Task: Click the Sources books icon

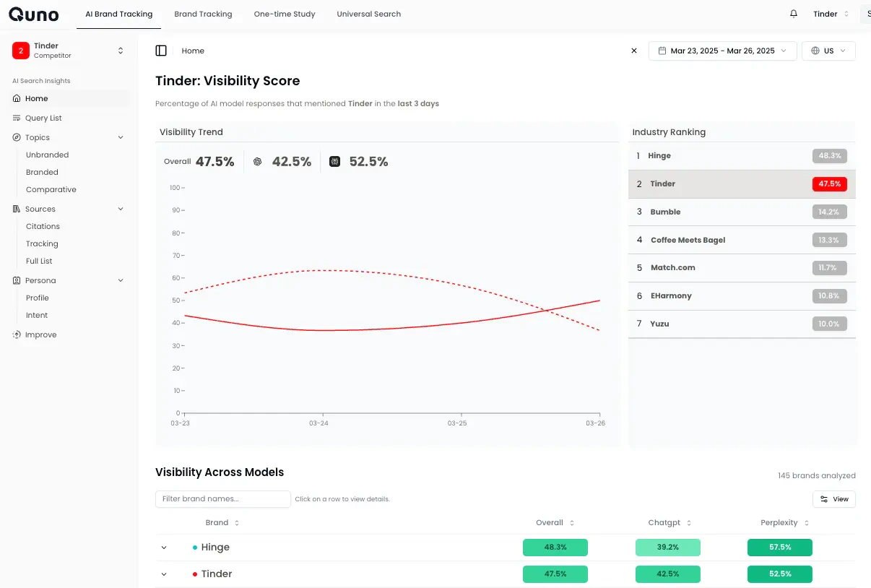Action: click(x=17, y=209)
